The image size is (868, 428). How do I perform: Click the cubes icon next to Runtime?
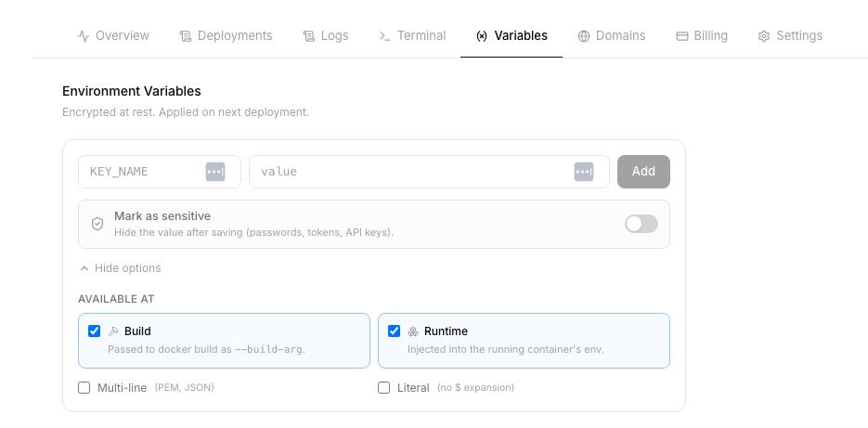[413, 331]
